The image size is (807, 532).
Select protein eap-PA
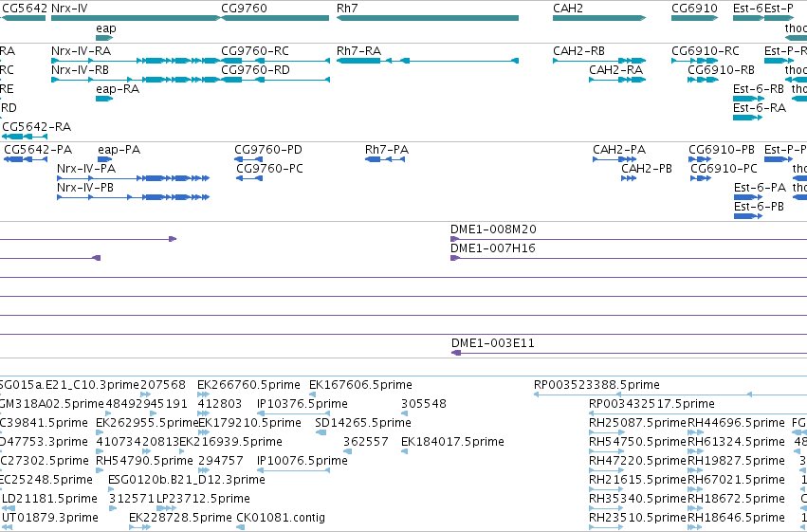click(x=104, y=159)
